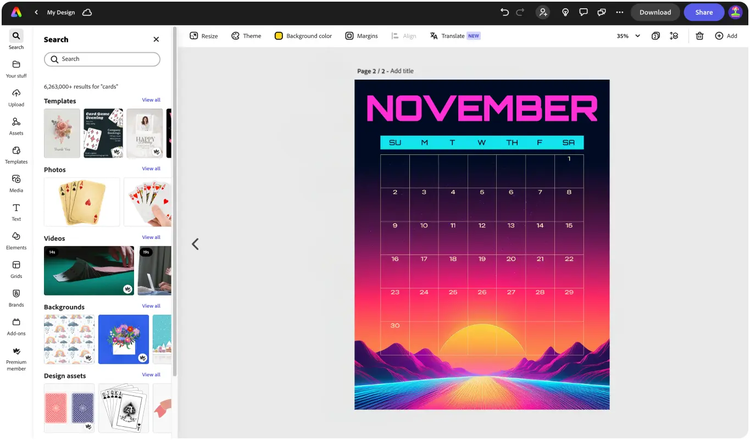Click into the Search input field

click(x=102, y=59)
